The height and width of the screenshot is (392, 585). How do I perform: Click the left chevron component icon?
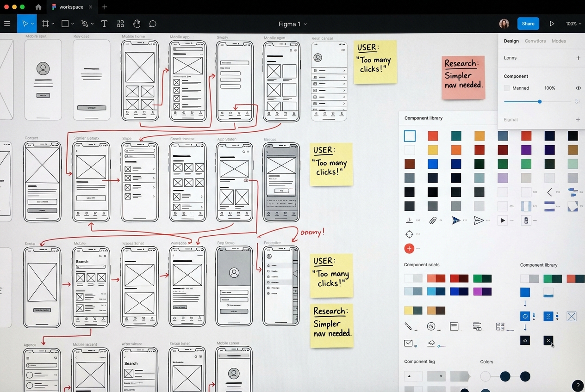point(549,192)
